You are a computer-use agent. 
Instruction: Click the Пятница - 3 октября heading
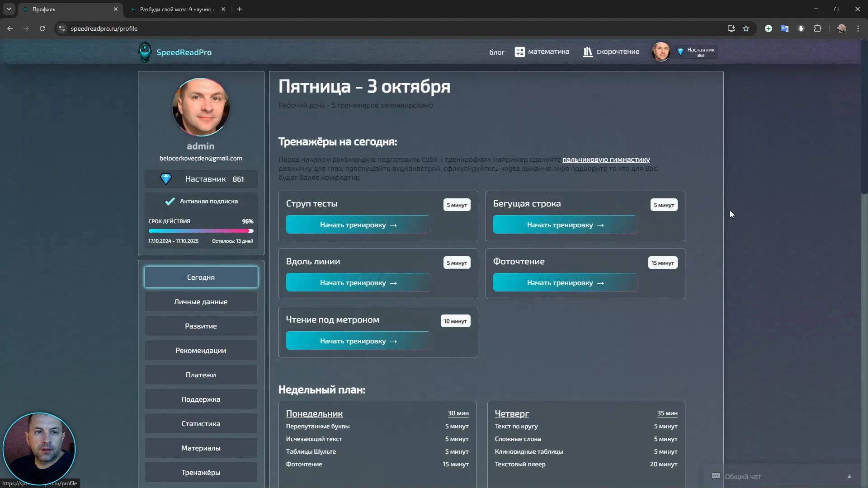[364, 86]
